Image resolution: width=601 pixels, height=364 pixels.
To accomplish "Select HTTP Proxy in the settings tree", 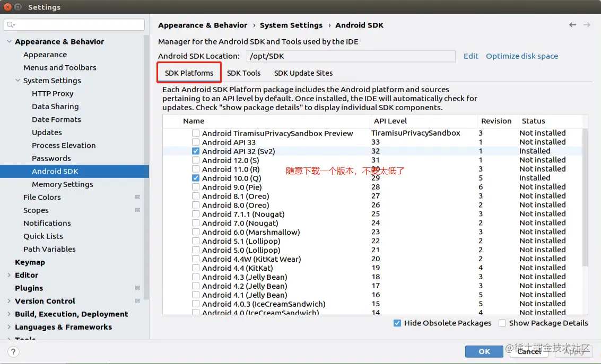I will (x=53, y=93).
